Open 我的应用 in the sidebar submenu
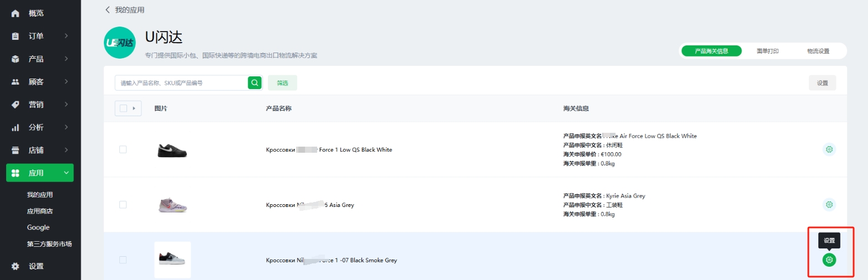The width and height of the screenshot is (868, 280). coord(40,195)
